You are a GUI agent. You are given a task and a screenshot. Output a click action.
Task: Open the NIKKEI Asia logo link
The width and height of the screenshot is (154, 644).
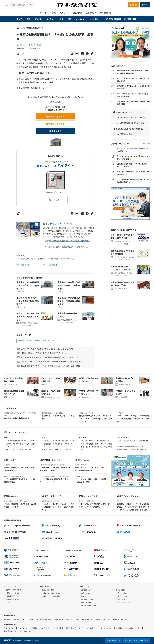coord(123,532)
